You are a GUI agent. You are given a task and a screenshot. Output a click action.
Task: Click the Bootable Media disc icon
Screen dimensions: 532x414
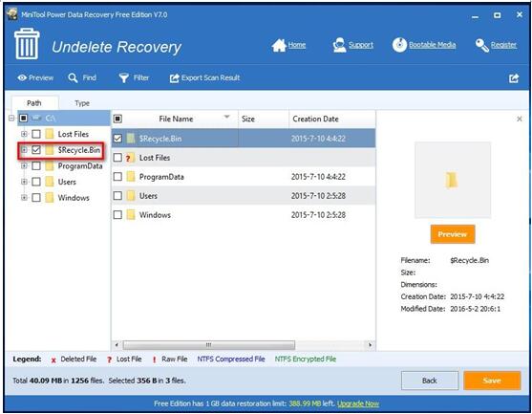pos(399,45)
